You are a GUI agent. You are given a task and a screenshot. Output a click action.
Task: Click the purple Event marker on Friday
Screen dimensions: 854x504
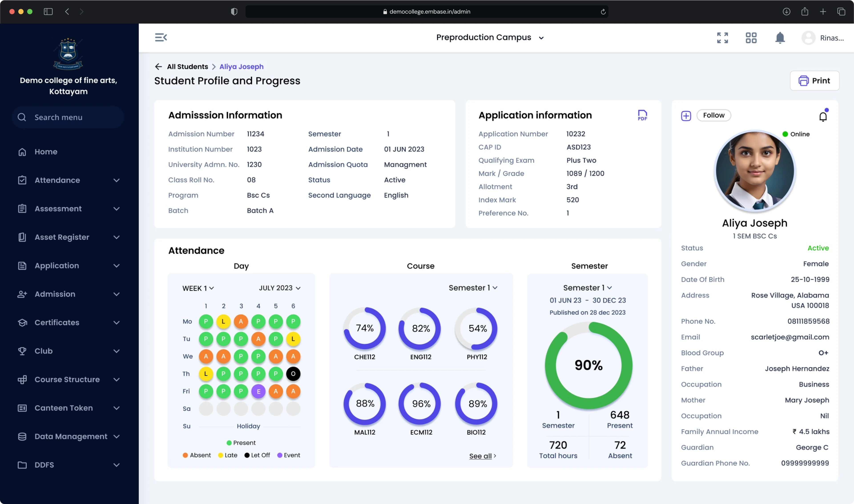(x=258, y=392)
